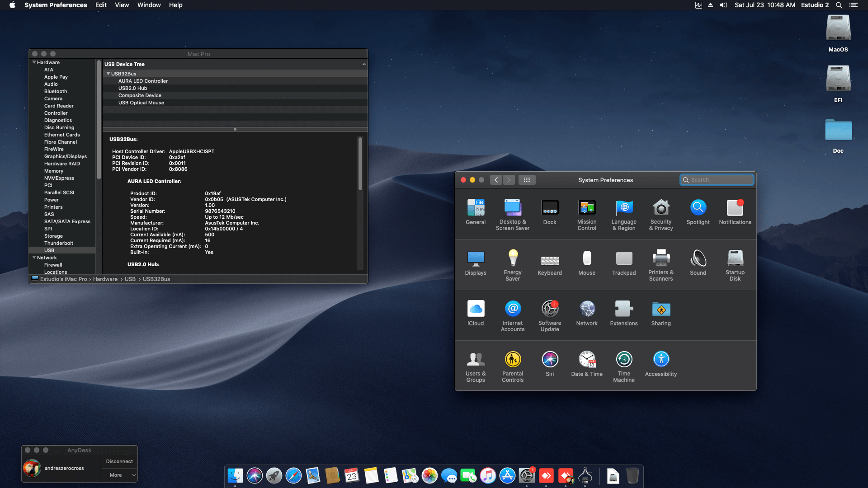The height and width of the screenshot is (488, 868).
Task: Click Disconnect in AnyDesk
Action: [119, 461]
